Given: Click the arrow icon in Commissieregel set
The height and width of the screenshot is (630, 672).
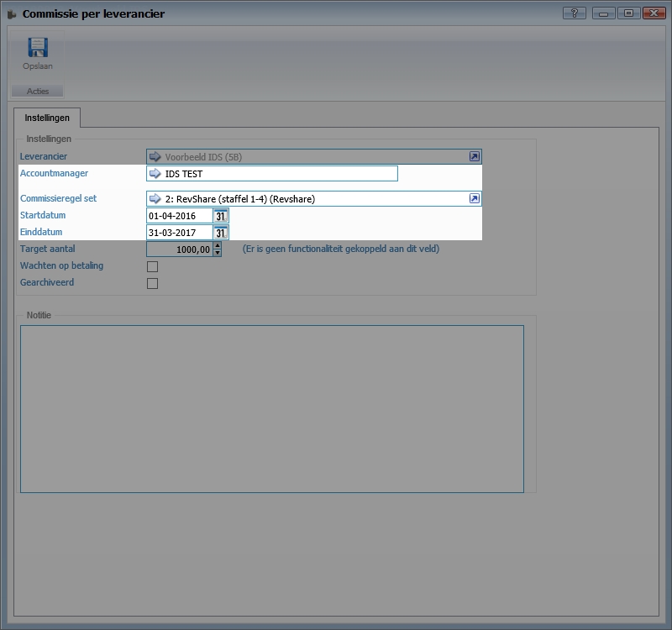Looking at the screenshot, I should click(x=155, y=199).
